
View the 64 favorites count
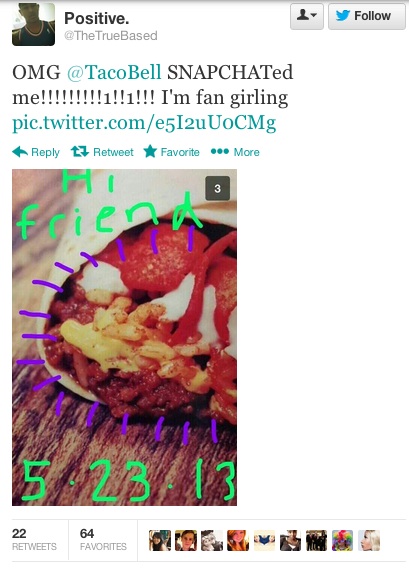pyautogui.click(x=103, y=539)
